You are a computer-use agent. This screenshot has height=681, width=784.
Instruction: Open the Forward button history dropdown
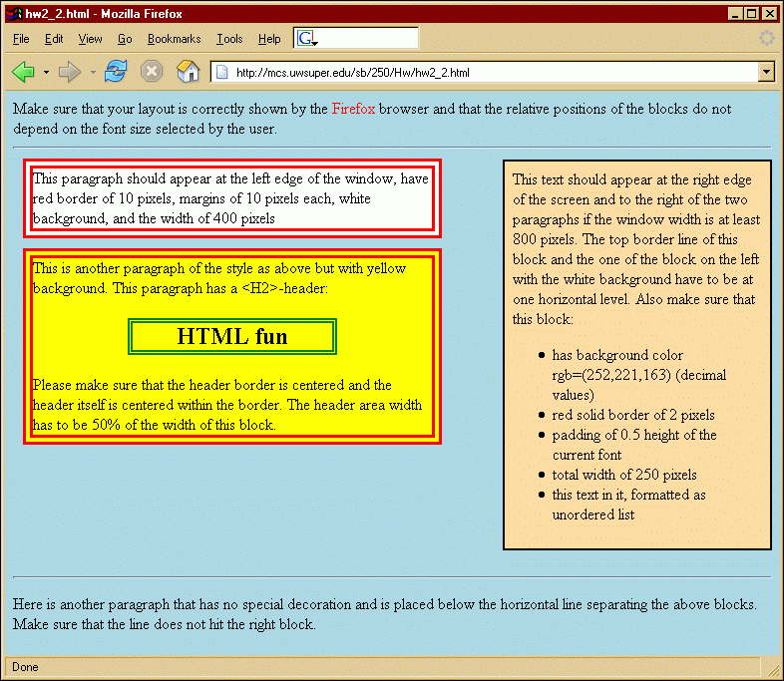pos(93,73)
